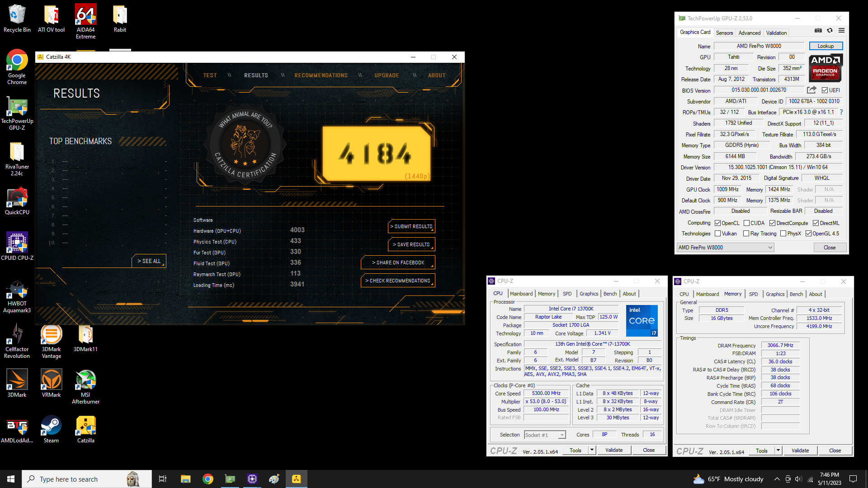Click SHARE ON FACEBOOK button
868x488 pixels.
point(398,263)
